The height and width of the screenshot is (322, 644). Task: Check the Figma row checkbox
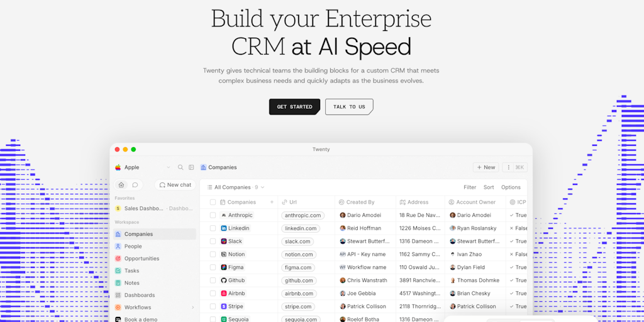pyautogui.click(x=213, y=267)
